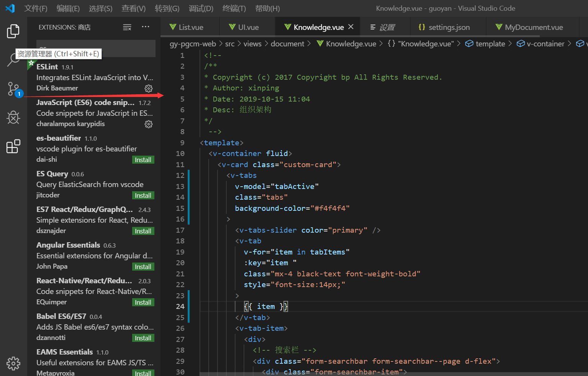Screen dimensions: 588x376
Task: Click EXTENSIONS: 商店 panel title
Action: pos(64,27)
